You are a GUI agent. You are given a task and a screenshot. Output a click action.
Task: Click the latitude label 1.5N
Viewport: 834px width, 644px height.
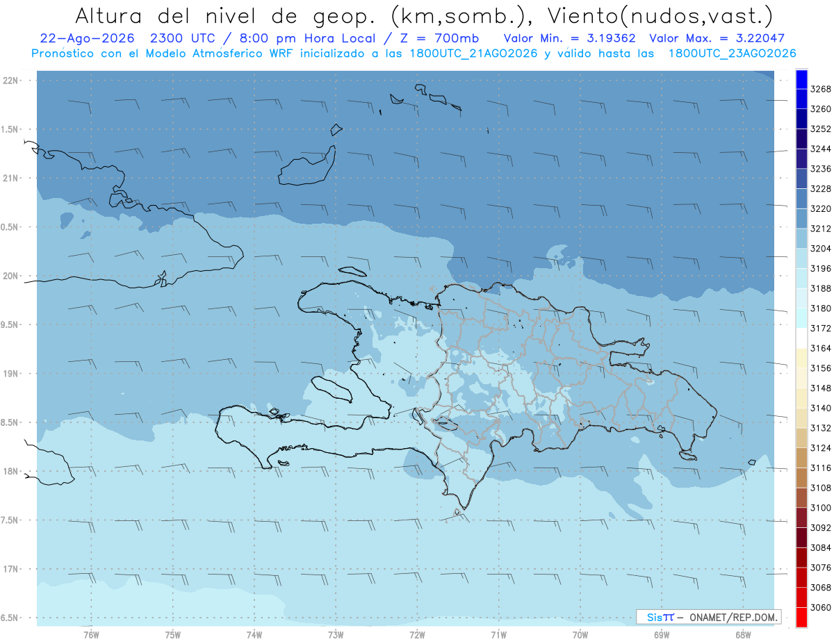[10, 129]
